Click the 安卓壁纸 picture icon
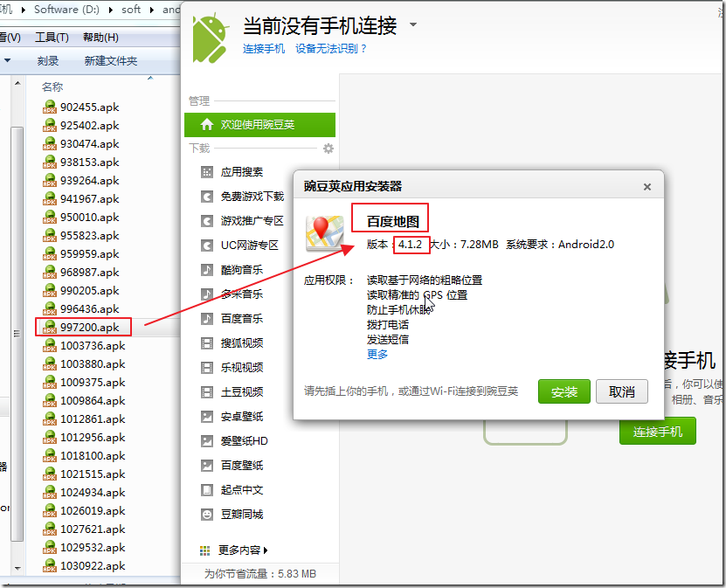Screen dimensions: 726x588 click(207, 417)
